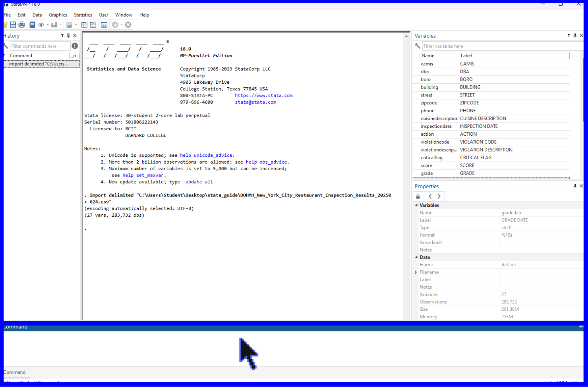
Task: Open the Data menu
Action: 37,15
